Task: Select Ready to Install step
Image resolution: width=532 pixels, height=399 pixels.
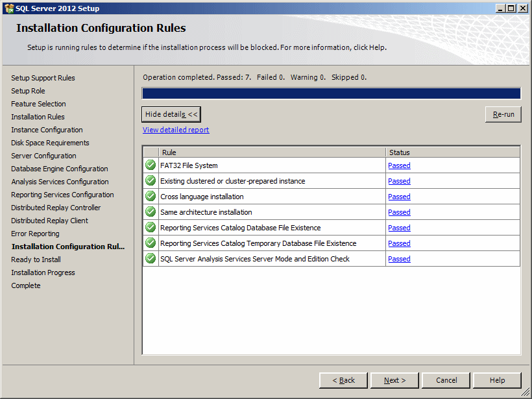Action: click(x=36, y=260)
